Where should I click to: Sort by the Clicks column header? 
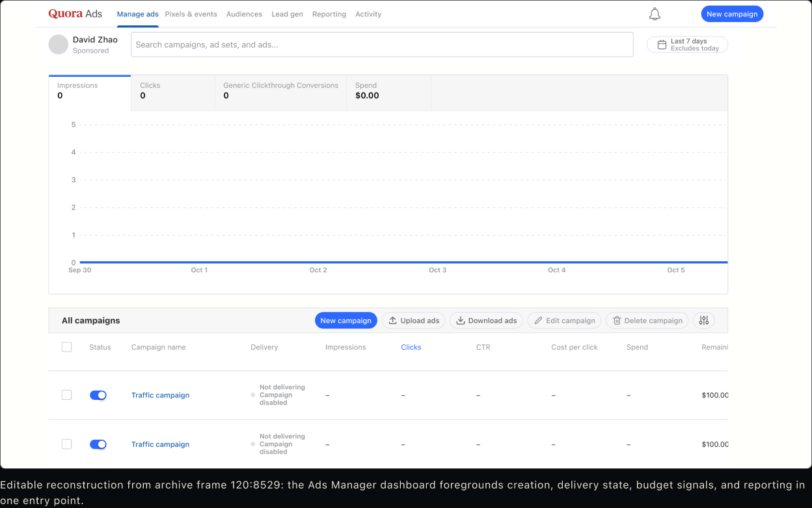tap(411, 347)
